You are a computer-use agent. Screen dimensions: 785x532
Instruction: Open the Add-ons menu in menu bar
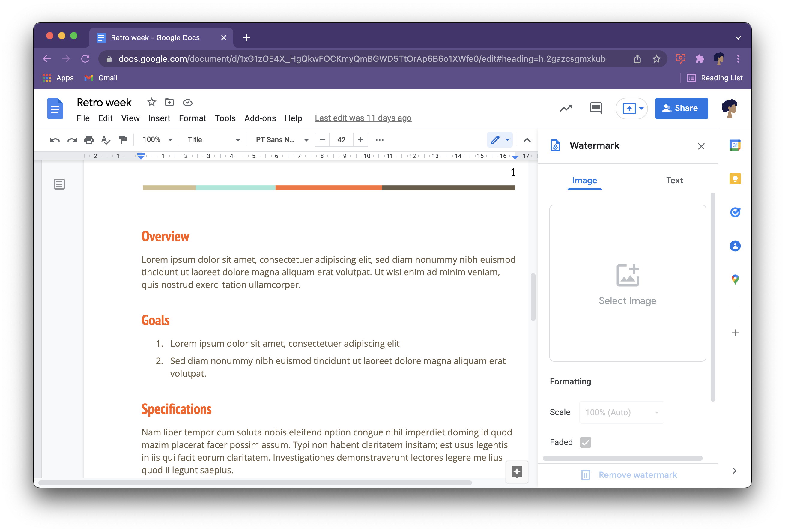259,117
